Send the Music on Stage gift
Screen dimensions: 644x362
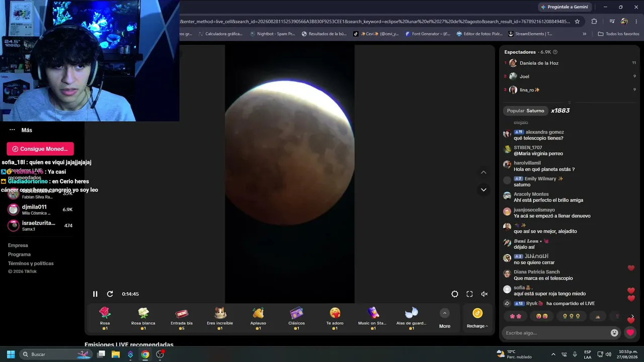coord(373,319)
